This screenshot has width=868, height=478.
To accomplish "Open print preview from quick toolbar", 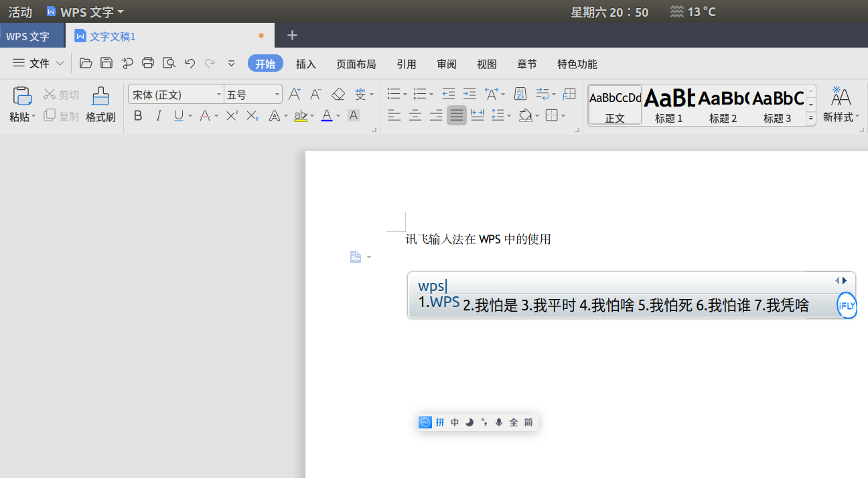I will (169, 64).
